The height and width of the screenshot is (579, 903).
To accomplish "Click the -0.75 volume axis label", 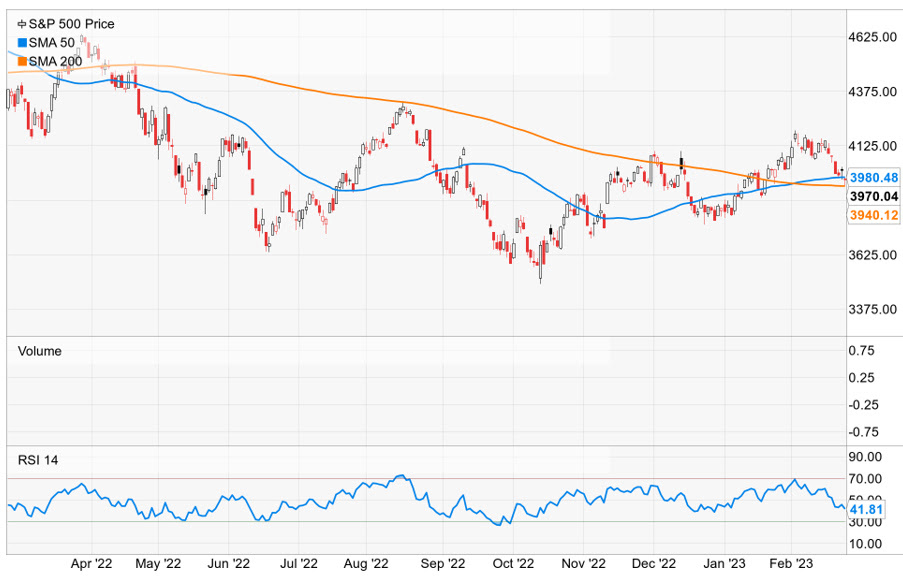I will pyautogui.click(x=863, y=432).
